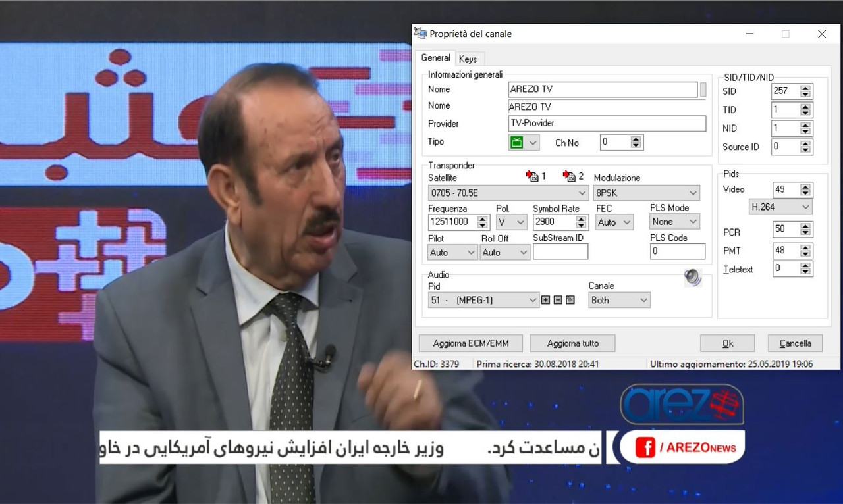
Task: Add an audio PID with plus icon
Action: click(545, 300)
